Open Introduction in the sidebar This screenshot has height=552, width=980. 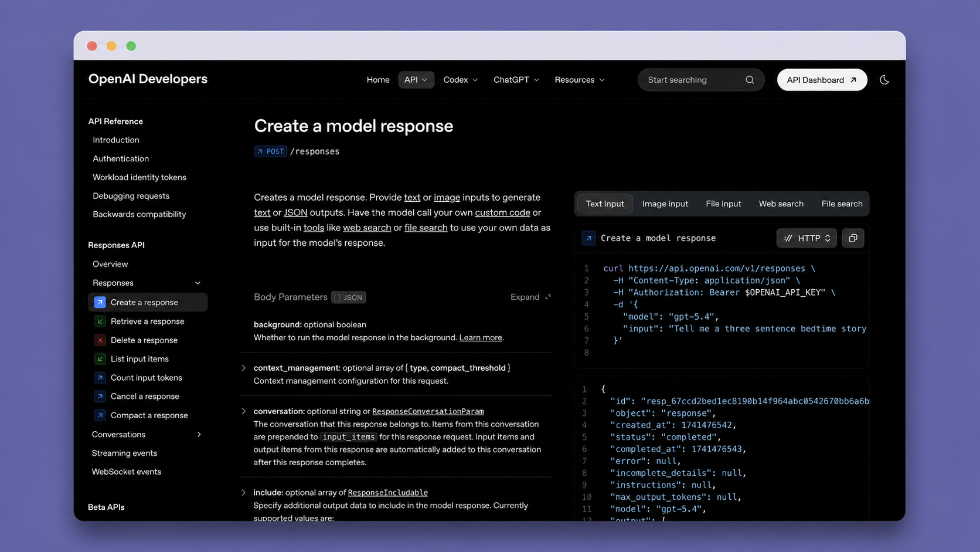click(x=116, y=140)
